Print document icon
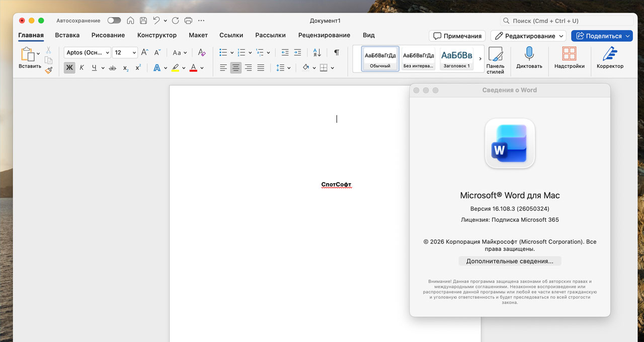644x342 pixels. tap(188, 21)
